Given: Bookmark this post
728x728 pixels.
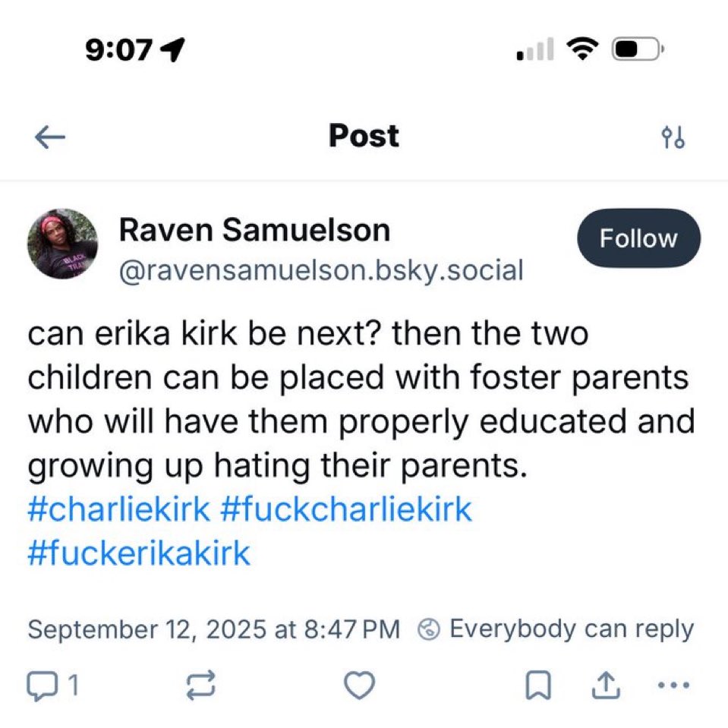Looking at the screenshot, I should click(538, 685).
